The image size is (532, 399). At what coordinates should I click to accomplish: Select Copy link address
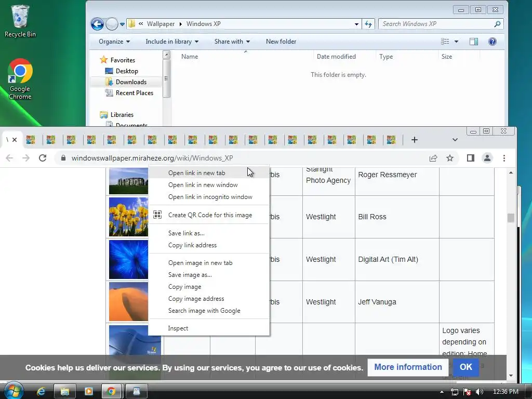click(x=209, y=245)
